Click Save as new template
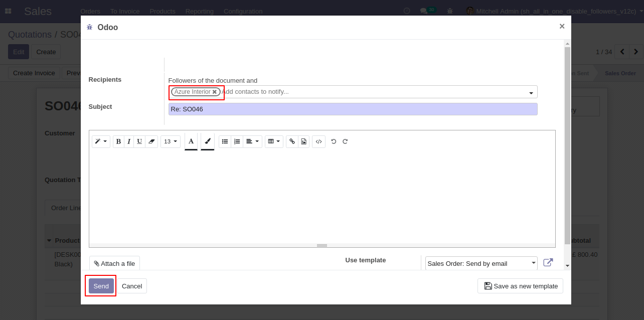Viewport: 644px width, 320px height. (520, 286)
